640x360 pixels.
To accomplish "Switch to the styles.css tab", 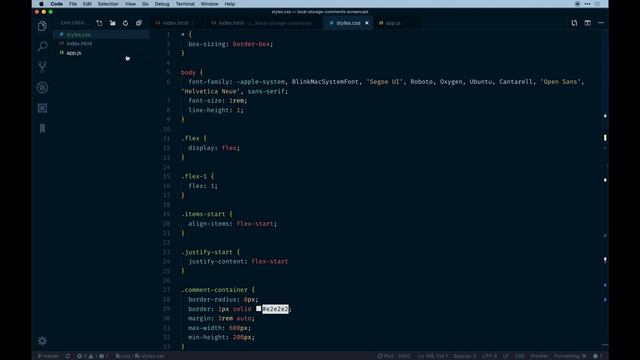I will point(348,23).
